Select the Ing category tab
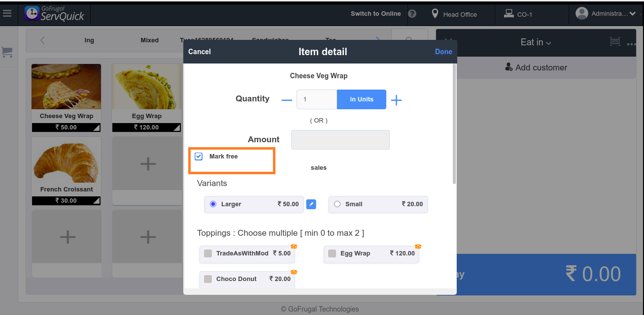This screenshot has height=315, width=644. (89, 40)
